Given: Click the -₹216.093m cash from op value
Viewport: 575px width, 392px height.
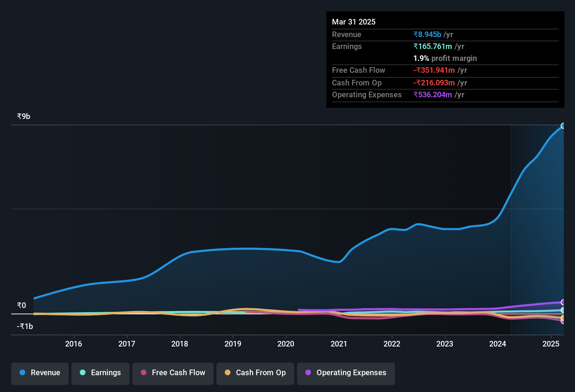Looking at the screenshot, I should [434, 83].
